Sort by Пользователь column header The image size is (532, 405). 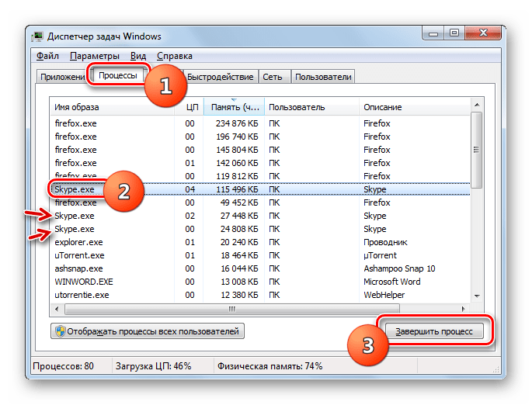pyautogui.click(x=311, y=107)
